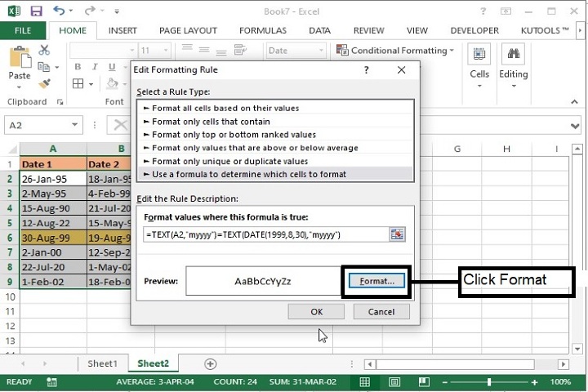Click the Select All corner triangle
Screen dimensions: 588x392
pyautogui.click(x=11, y=149)
